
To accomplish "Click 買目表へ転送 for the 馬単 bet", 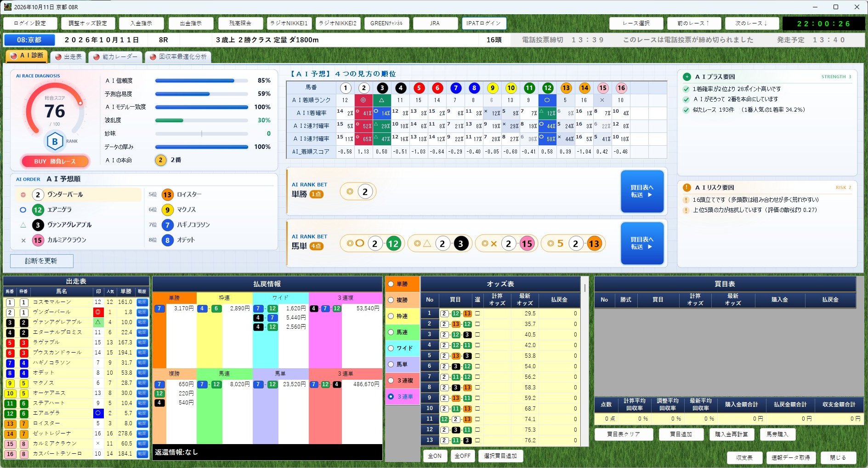I will tap(642, 243).
